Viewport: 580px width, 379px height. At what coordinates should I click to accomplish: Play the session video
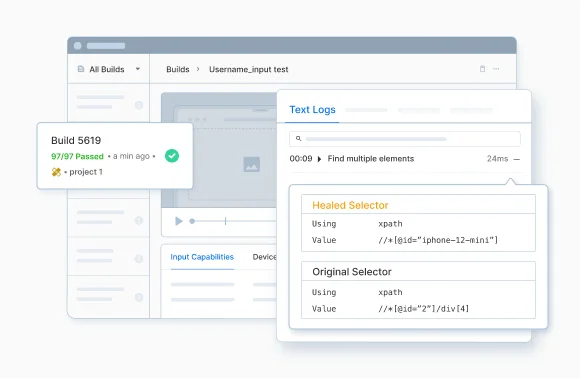[x=179, y=221]
